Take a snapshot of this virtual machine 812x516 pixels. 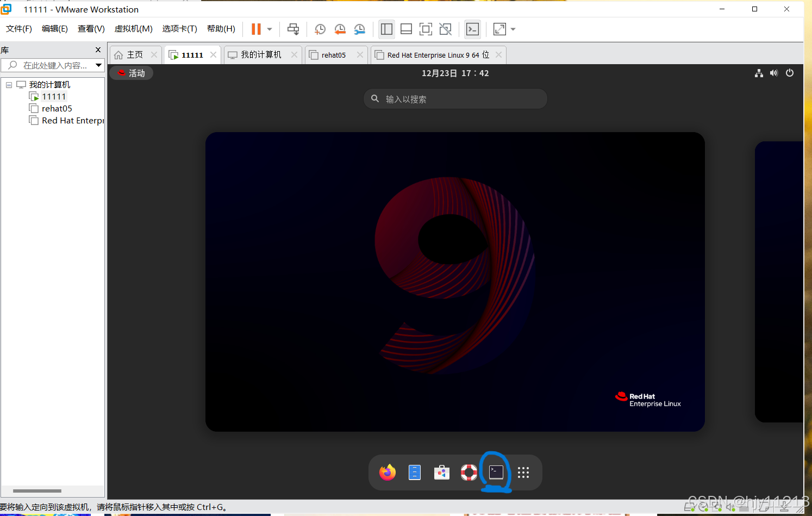[320, 29]
